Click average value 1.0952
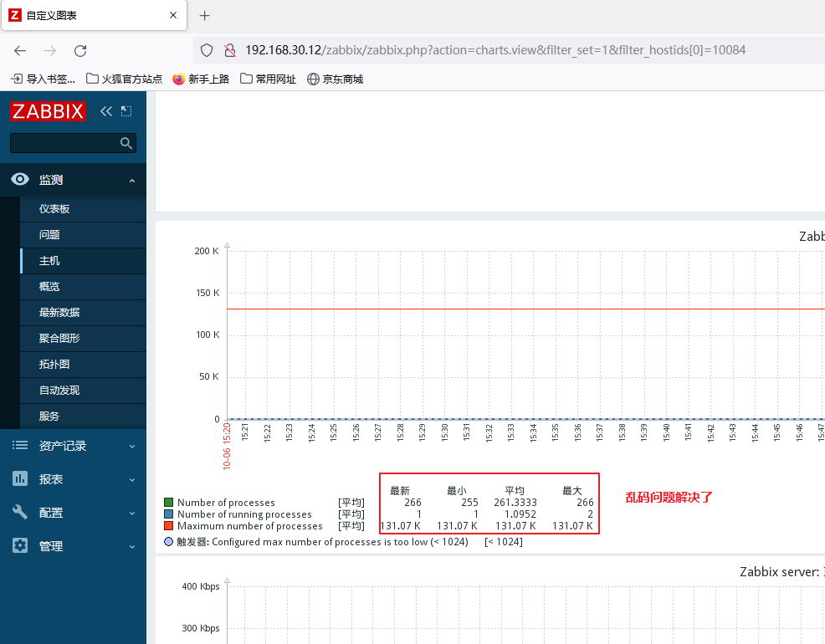 coord(520,514)
